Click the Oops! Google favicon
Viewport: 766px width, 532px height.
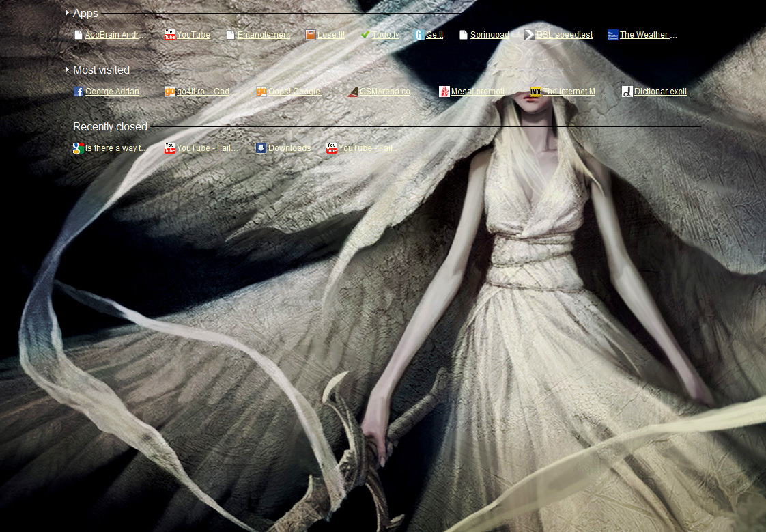[x=261, y=92]
